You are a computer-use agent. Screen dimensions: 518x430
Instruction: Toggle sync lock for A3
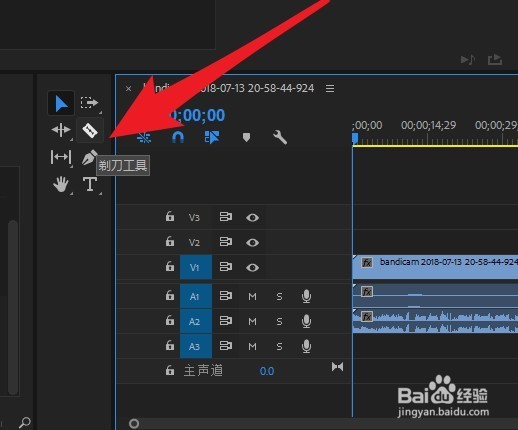[x=226, y=346]
